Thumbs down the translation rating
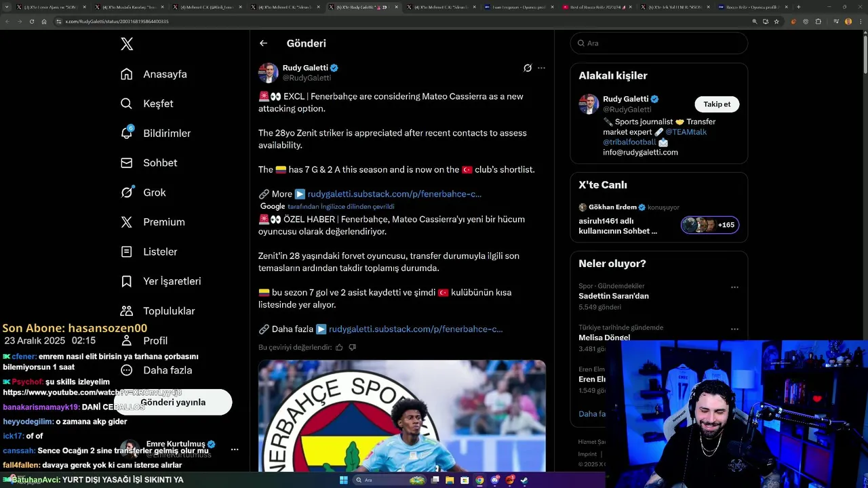Screen dimensions: 868x488 point(352,347)
